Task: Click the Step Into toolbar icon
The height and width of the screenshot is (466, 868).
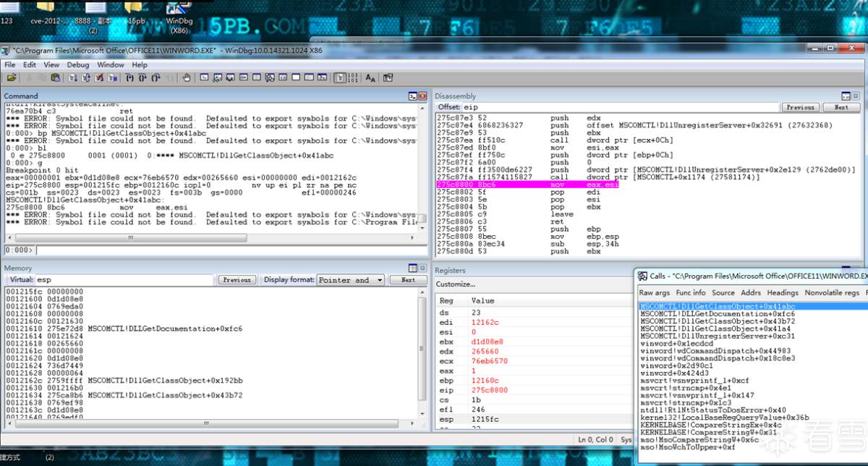Action: click(x=129, y=77)
